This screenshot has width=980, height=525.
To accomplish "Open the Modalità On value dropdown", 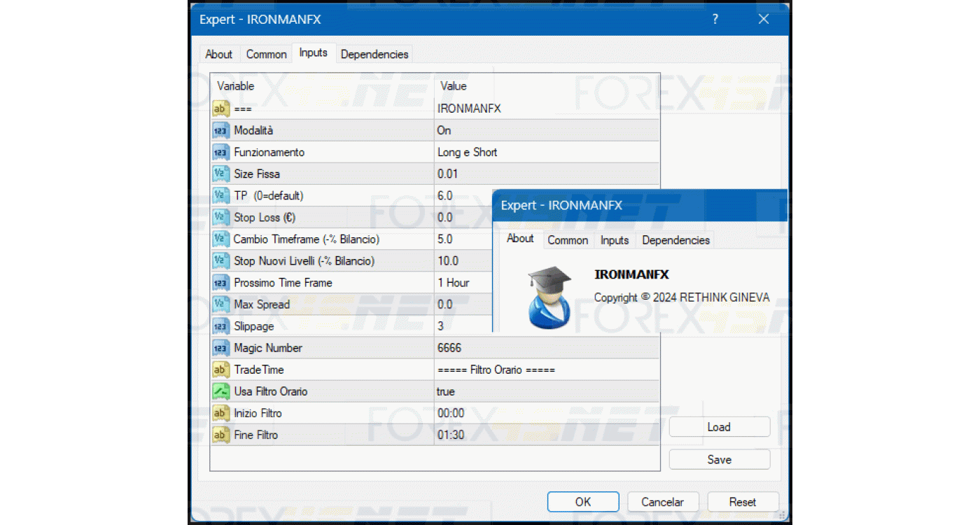I will (x=546, y=130).
